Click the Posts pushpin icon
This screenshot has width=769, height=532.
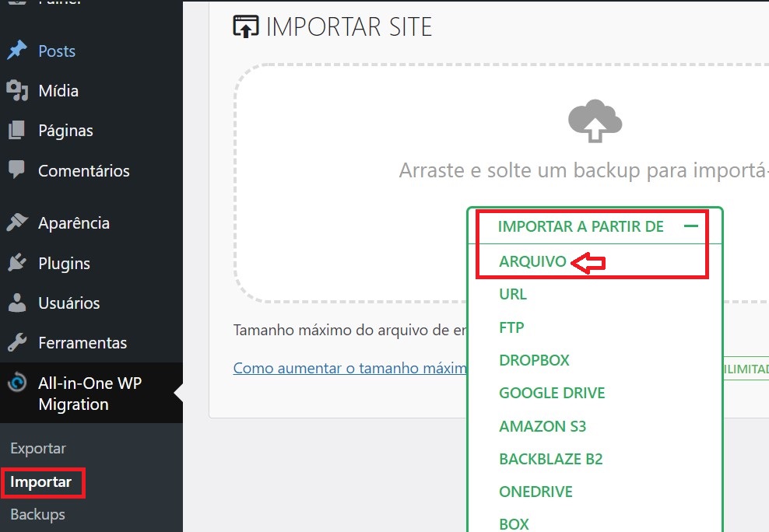coord(17,51)
